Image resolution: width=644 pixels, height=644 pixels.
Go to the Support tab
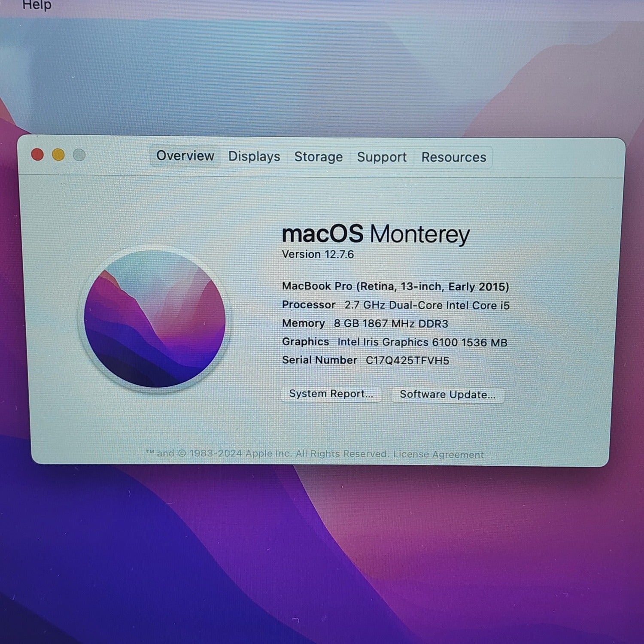click(382, 158)
